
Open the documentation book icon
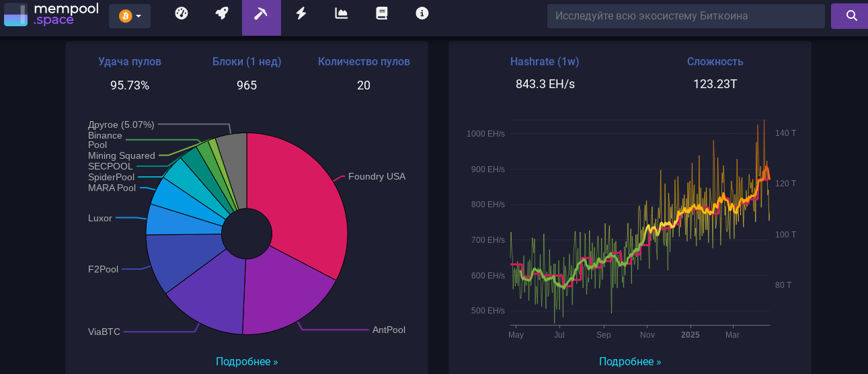pyautogui.click(x=382, y=13)
